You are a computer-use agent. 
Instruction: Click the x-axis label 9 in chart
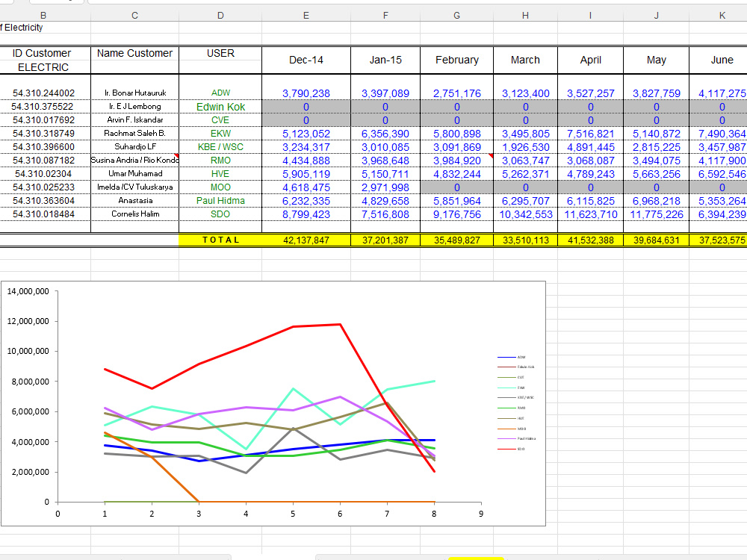[481, 514]
